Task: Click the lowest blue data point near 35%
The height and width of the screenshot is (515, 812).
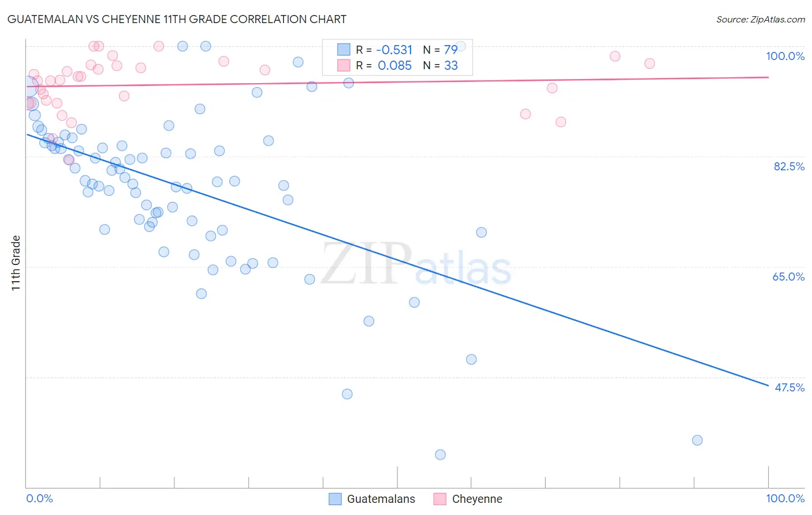Action: (x=440, y=455)
